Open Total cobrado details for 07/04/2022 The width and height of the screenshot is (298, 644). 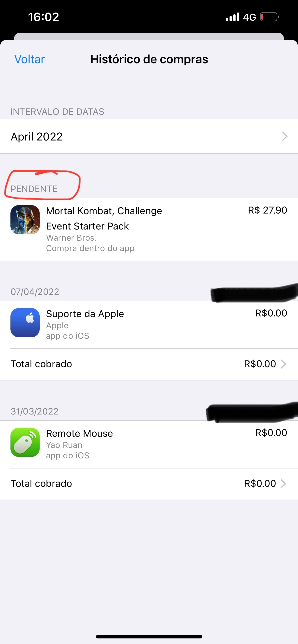pyautogui.click(x=149, y=364)
